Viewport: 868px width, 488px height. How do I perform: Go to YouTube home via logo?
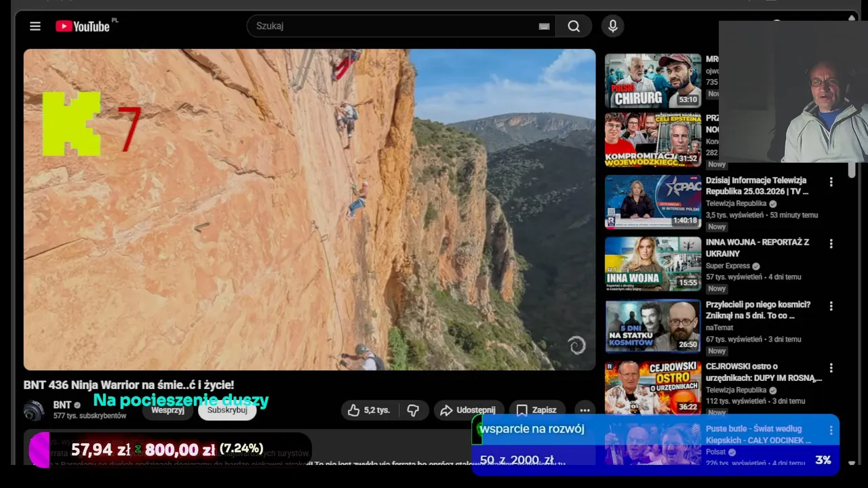(82, 26)
